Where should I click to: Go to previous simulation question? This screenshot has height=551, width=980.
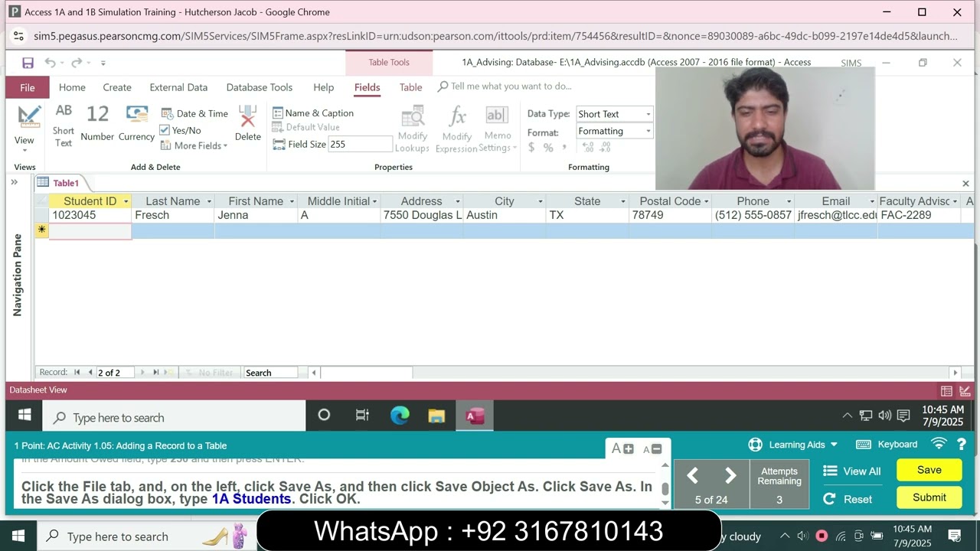coord(692,476)
